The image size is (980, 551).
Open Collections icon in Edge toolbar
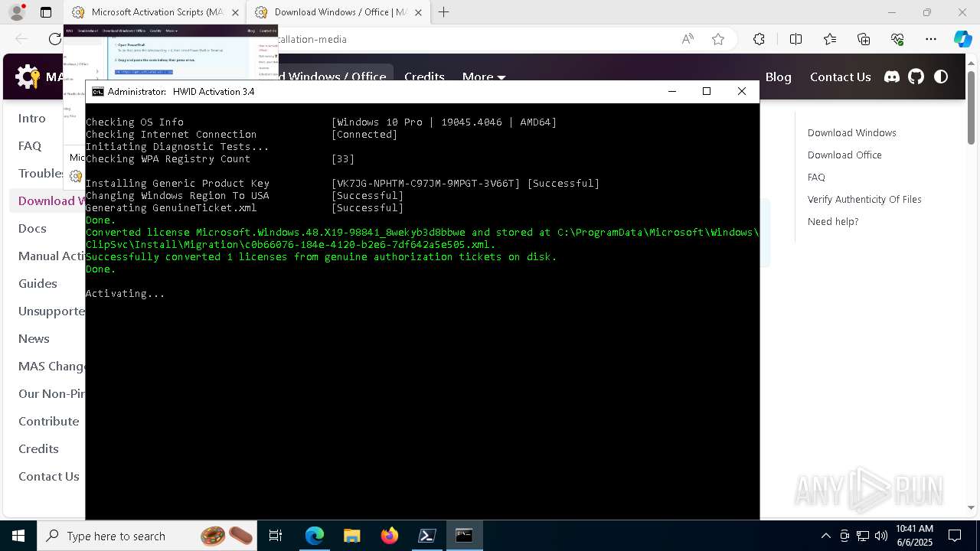(x=864, y=39)
